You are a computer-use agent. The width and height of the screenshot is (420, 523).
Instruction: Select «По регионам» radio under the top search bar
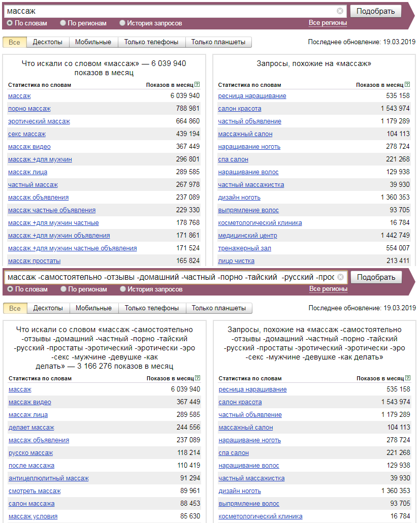[x=63, y=23]
